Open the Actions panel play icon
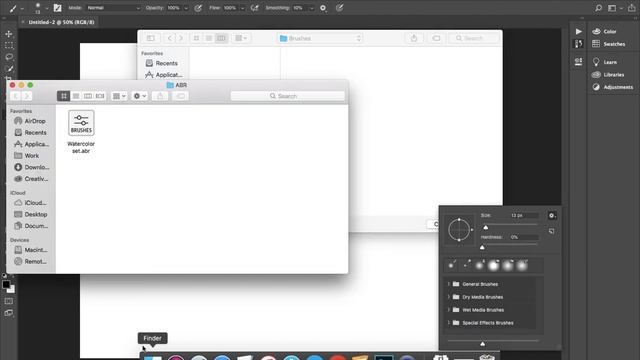The width and height of the screenshot is (640, 360). click(578, 31)
